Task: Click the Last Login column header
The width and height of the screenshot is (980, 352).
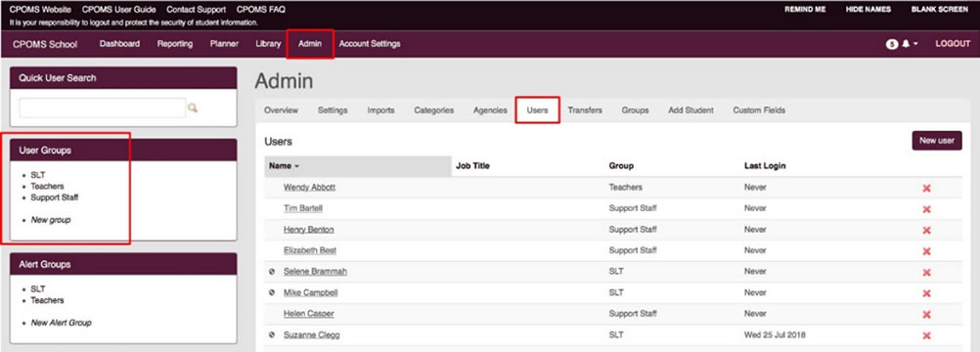Action: [x=765, y=166]
